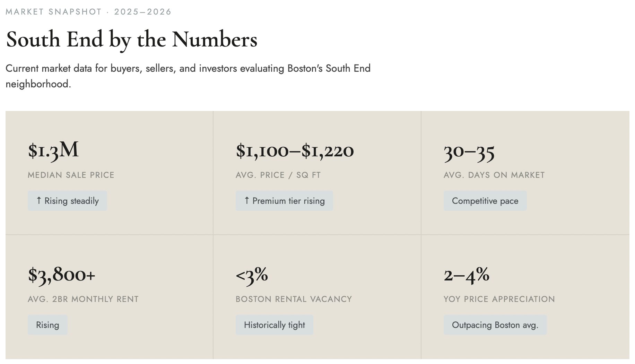
Task: Select the Premium tier rising badge
Action: coord(284,201)
